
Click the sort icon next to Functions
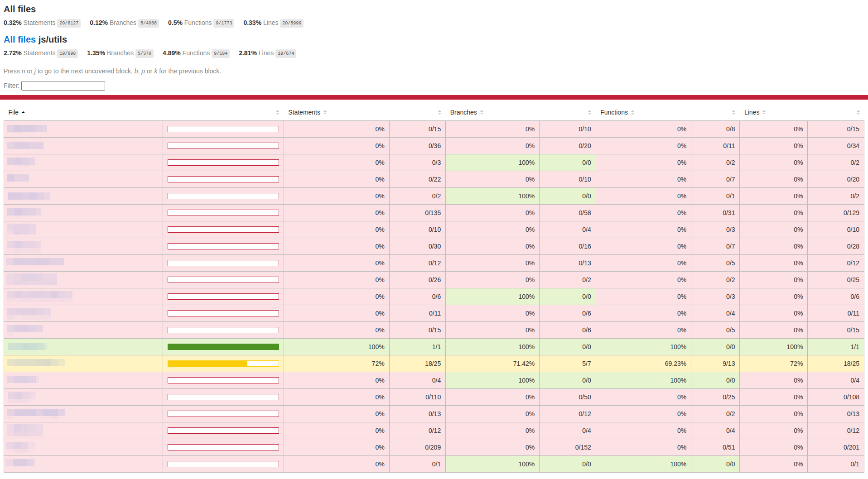[x=632, y=112]
